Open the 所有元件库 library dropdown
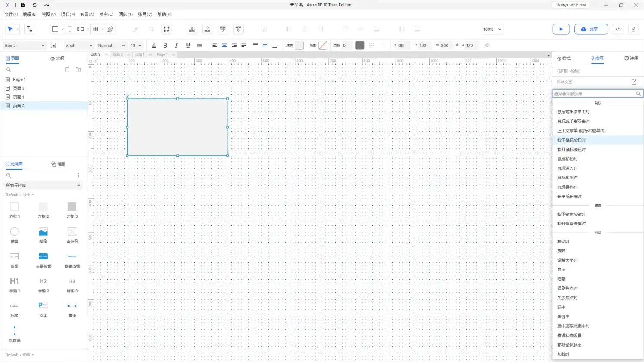This screenshot has width=644, height=362. [x=43, y=186]
